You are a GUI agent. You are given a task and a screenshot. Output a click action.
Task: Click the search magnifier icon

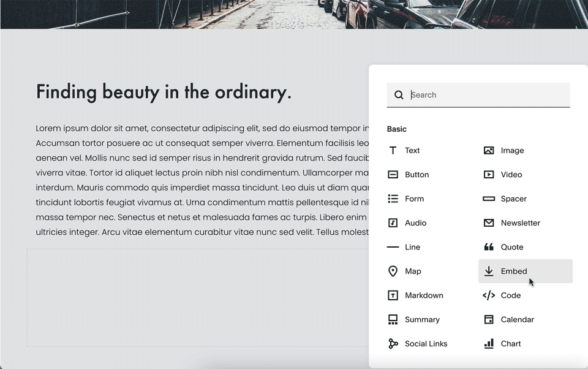coord(399,95)
